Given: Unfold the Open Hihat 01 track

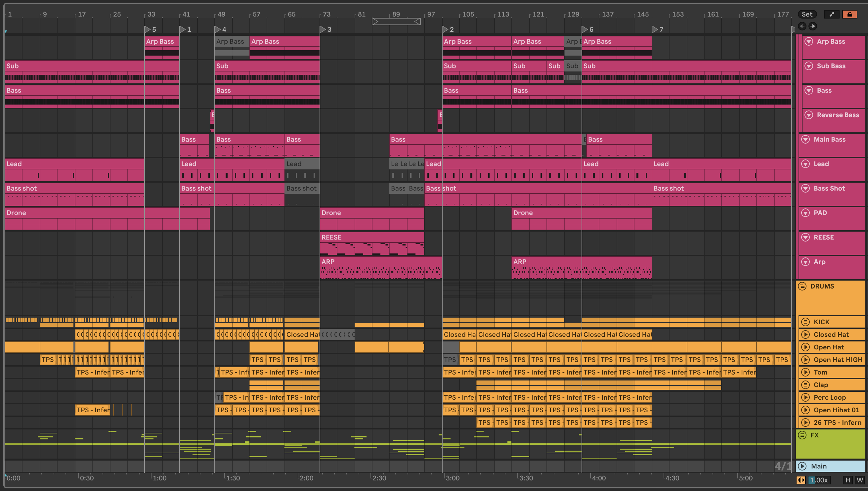Looking at the screenshot, I should 805,410.
